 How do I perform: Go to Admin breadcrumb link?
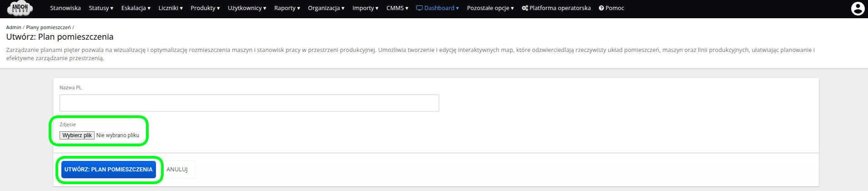14,27
